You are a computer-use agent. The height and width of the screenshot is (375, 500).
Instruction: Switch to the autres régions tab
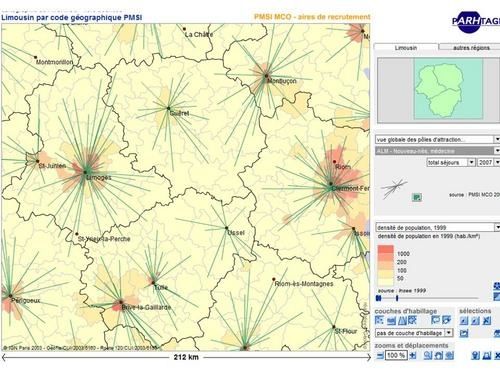471,48
